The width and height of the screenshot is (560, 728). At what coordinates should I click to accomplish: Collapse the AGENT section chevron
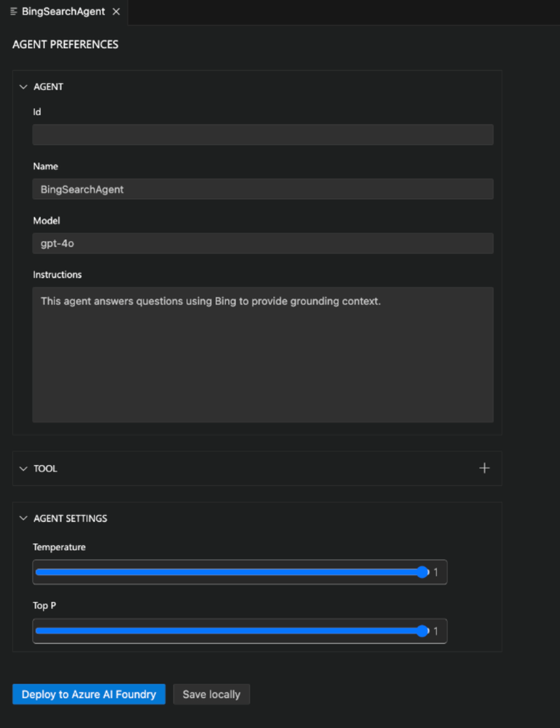point(23,87)
